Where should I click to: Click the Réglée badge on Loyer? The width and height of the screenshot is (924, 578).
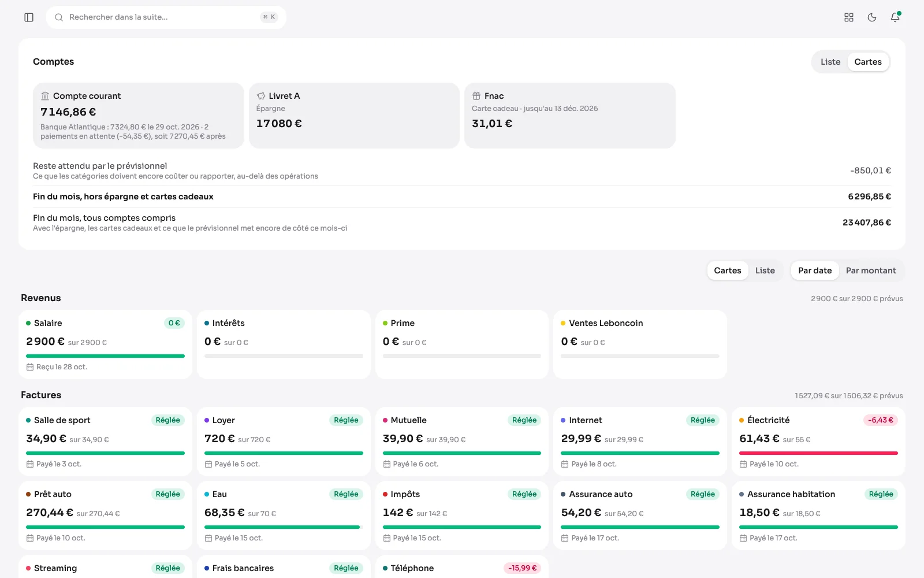point(346,420)
